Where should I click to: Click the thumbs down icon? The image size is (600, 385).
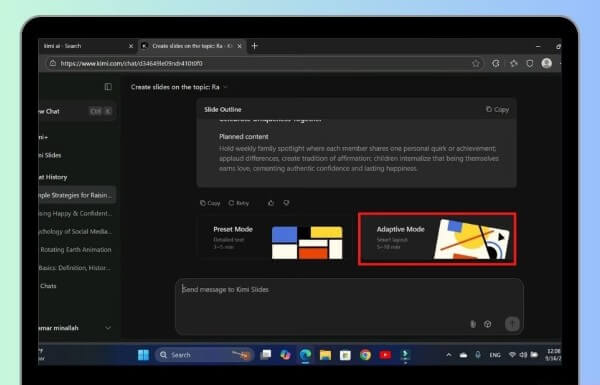[x=286, y=203]
